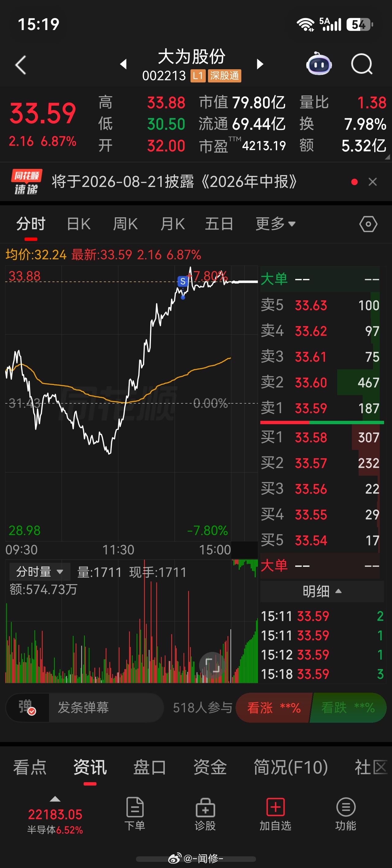Vote 看涨 bullish button
This screenshot has width=392, height=868.
pos(273,708)
